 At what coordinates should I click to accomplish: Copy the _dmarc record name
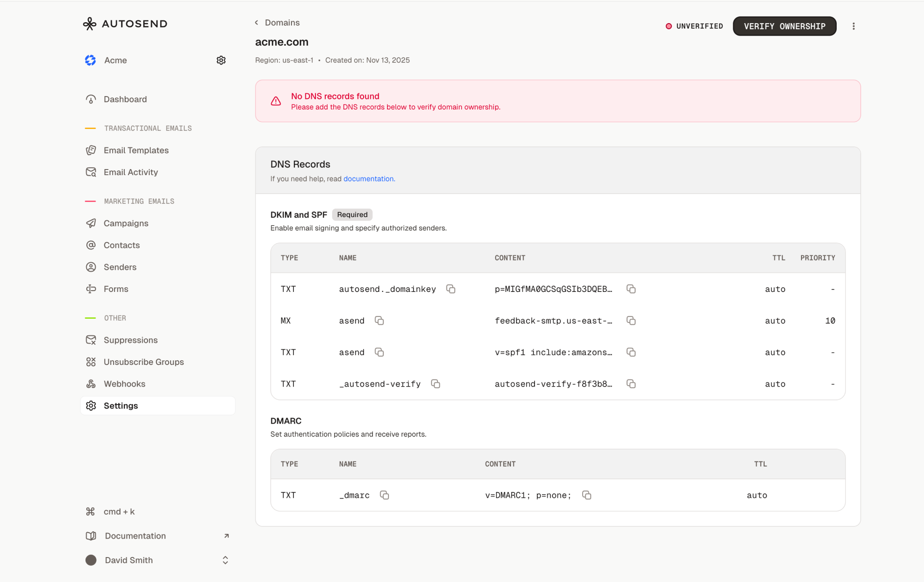click(384, 495)
